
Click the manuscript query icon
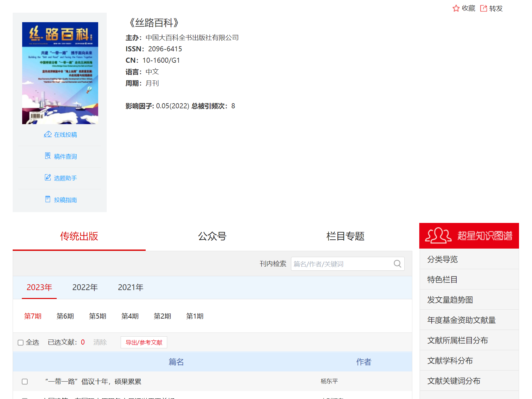click(48, 156)
